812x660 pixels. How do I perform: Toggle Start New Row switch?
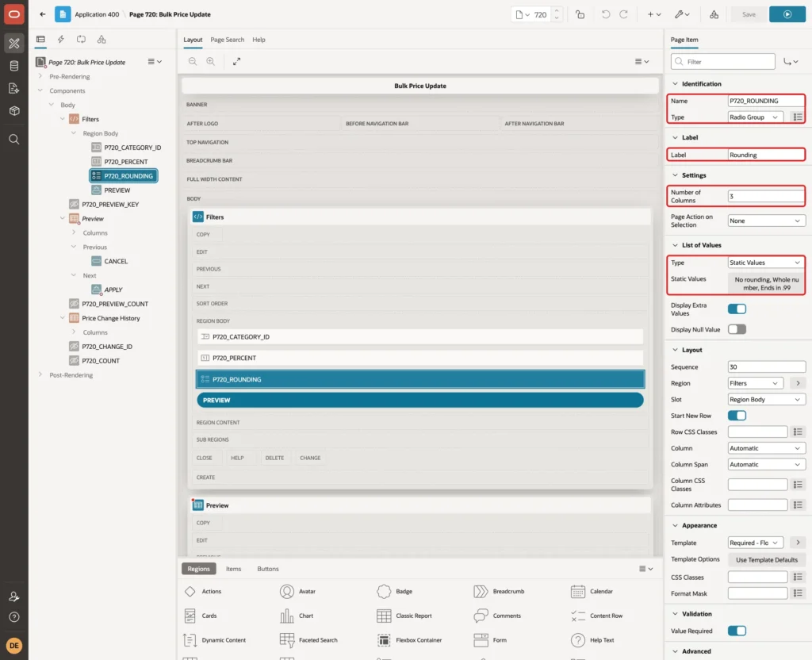pos(737,416)
